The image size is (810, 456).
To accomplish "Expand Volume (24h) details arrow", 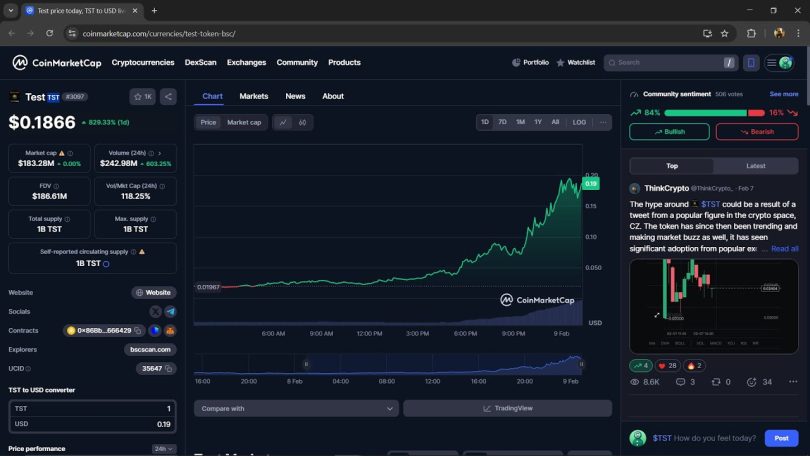I will (x=160, y=153).
